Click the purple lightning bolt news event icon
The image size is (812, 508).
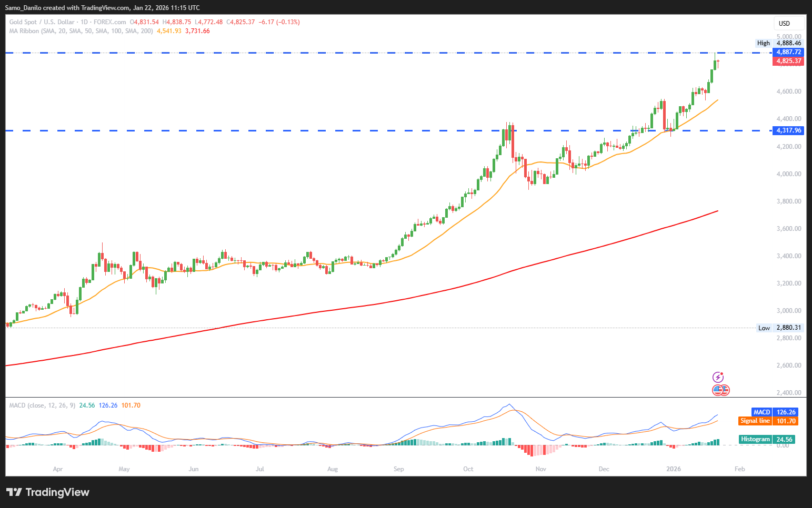point(718,377)
